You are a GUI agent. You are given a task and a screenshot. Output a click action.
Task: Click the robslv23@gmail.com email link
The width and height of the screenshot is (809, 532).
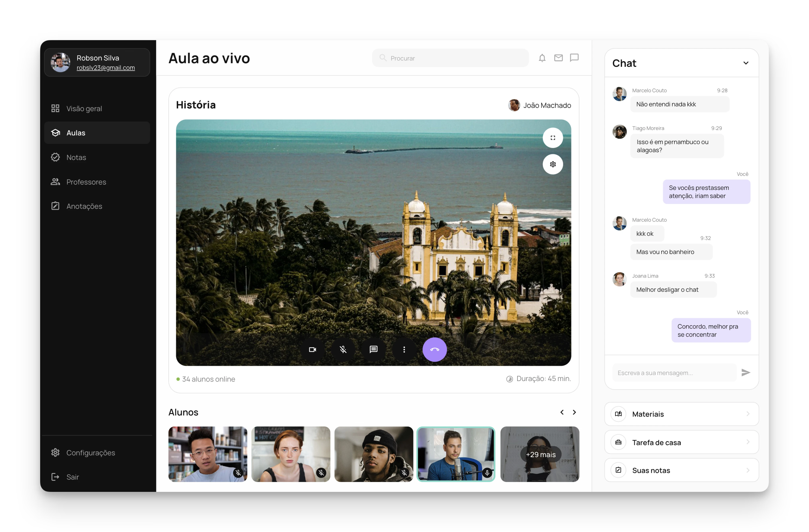(106, 68)
